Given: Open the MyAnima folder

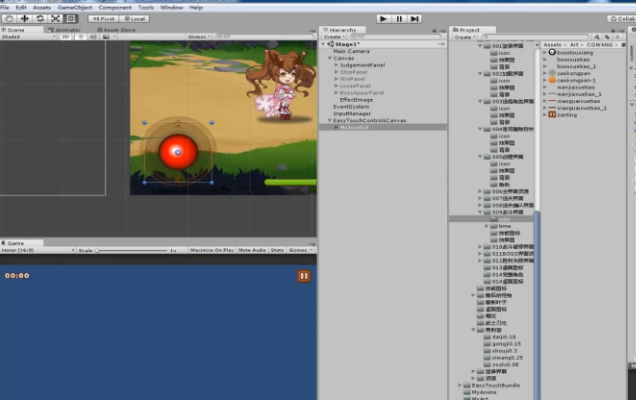Looking at the screenshot, I should [x=483, y=392].
